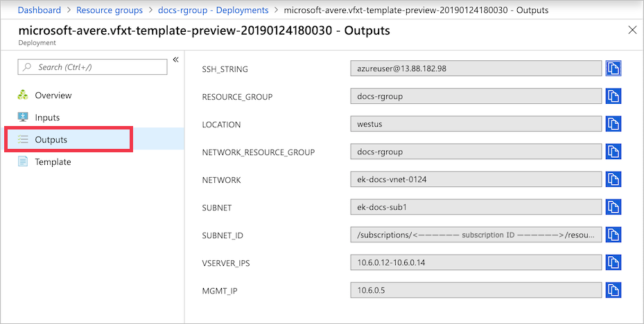Viewport: 644px width, 324px height.
Task: Select the SUBNET_ID /subscriptions field
Action: coord(476,235)
